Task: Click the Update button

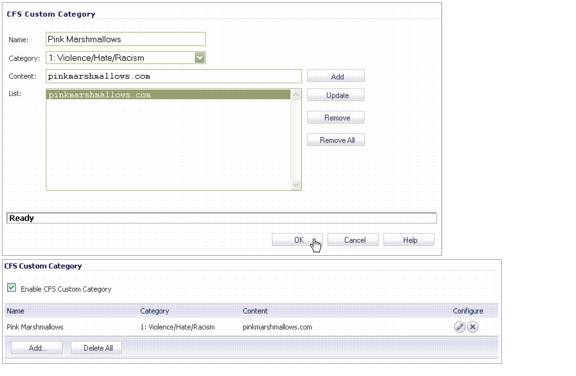Action: click(x=336, y=95)
